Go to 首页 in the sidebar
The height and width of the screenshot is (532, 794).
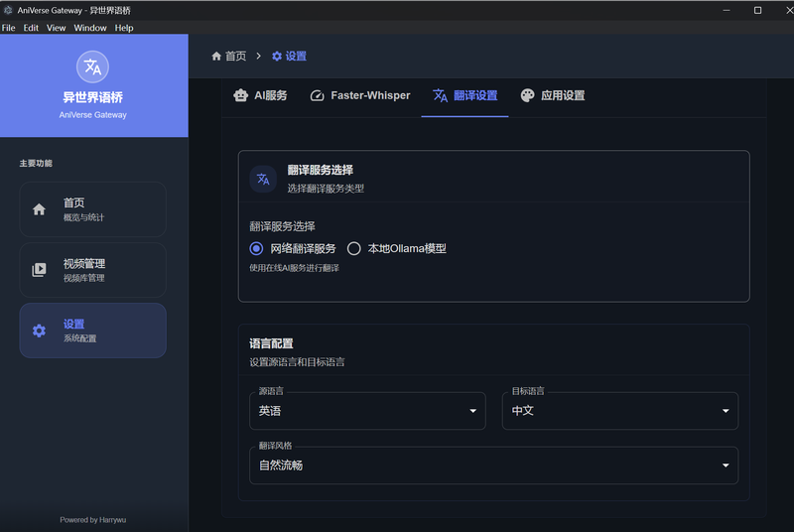click(92, 209)
